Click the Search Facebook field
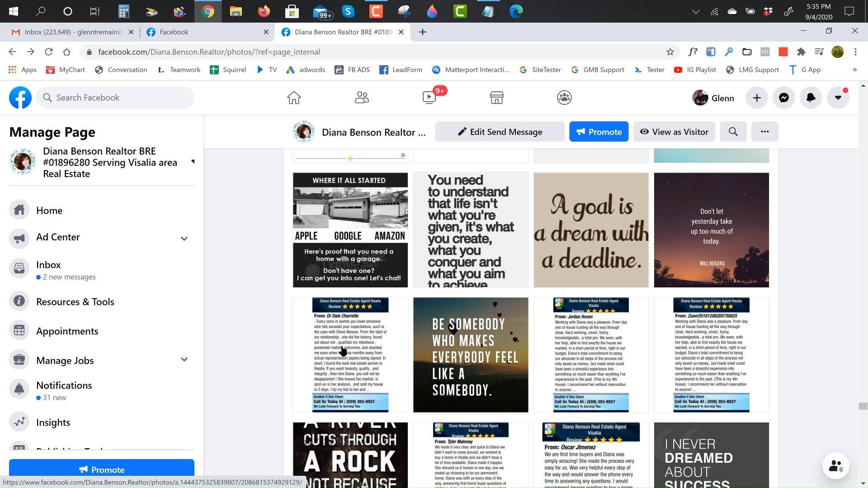The image size is (868, 488). tap(115, 98)
